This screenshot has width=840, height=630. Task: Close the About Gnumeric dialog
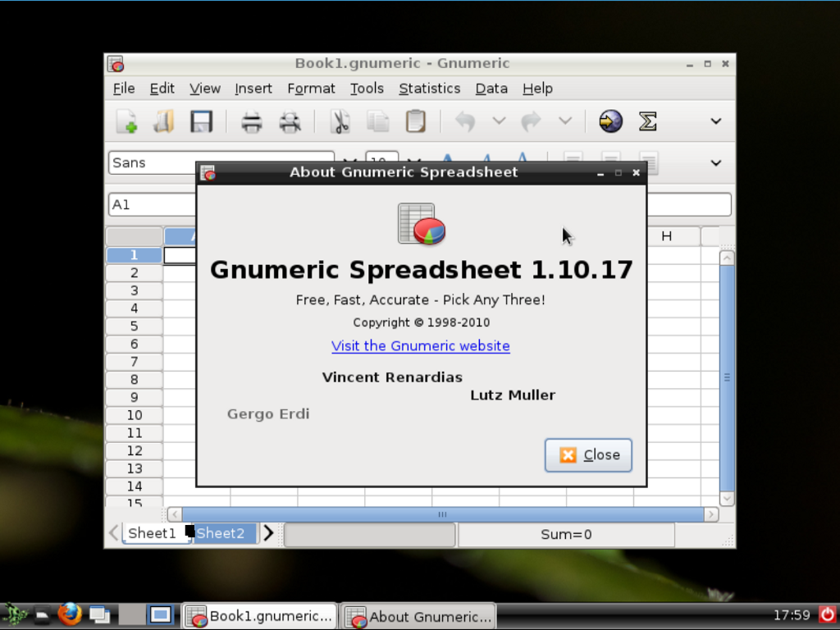(x=588, y=455)
